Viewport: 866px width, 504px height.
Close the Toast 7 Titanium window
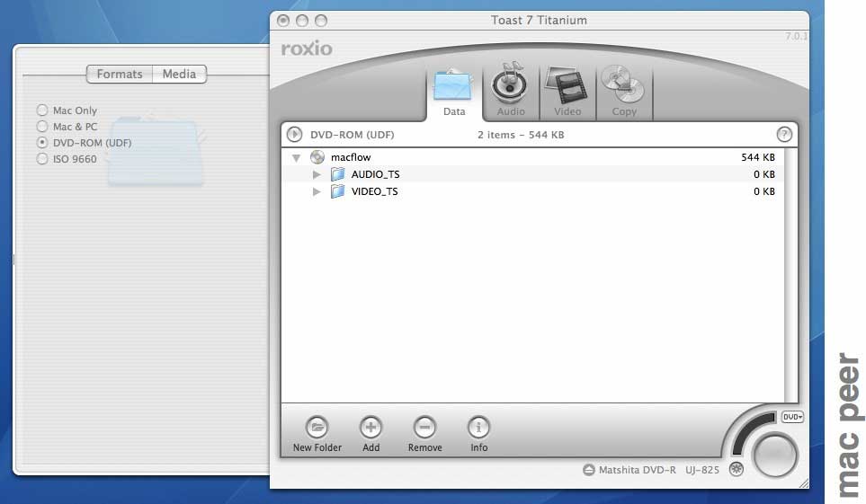click(283, 21)
